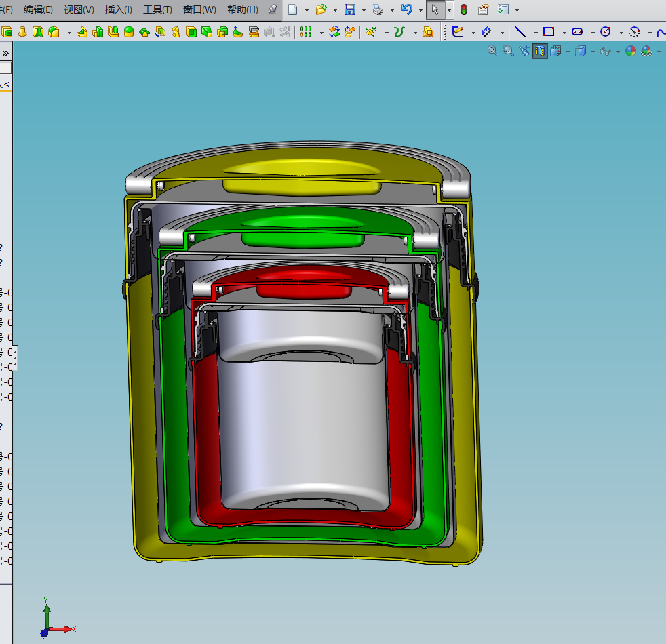Expand the Rectangle tool dropdown arrow
The height and width of the screenshot is (644, 666).
(x=564, y=33)
